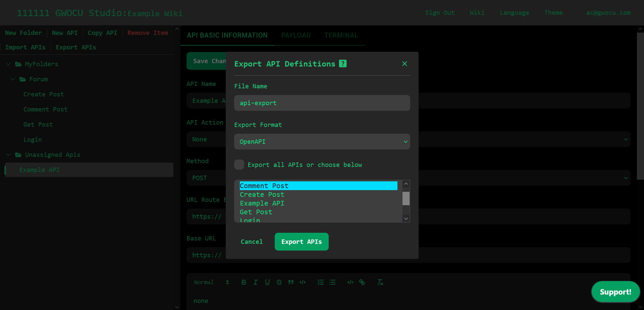The width and height of the screenshot is (644, 310).
Task: Close the Export API Definitions dialog
Action: click(x=405, y=64)
